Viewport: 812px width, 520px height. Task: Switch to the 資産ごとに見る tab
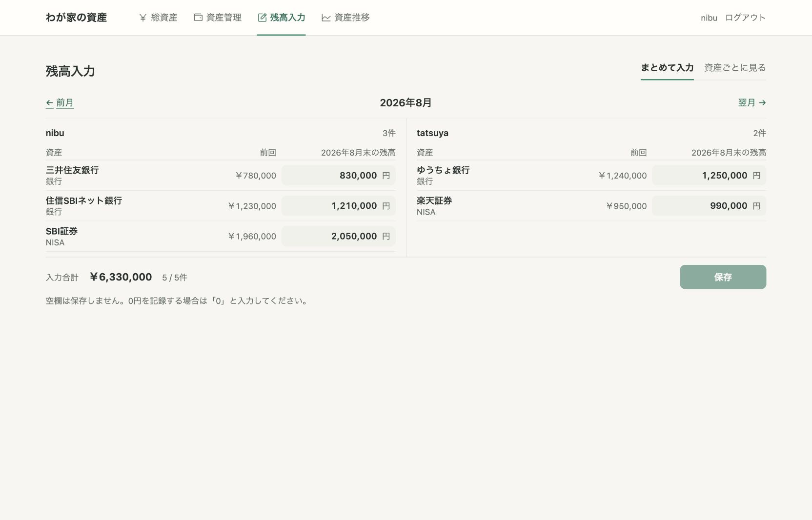(735, 68)
